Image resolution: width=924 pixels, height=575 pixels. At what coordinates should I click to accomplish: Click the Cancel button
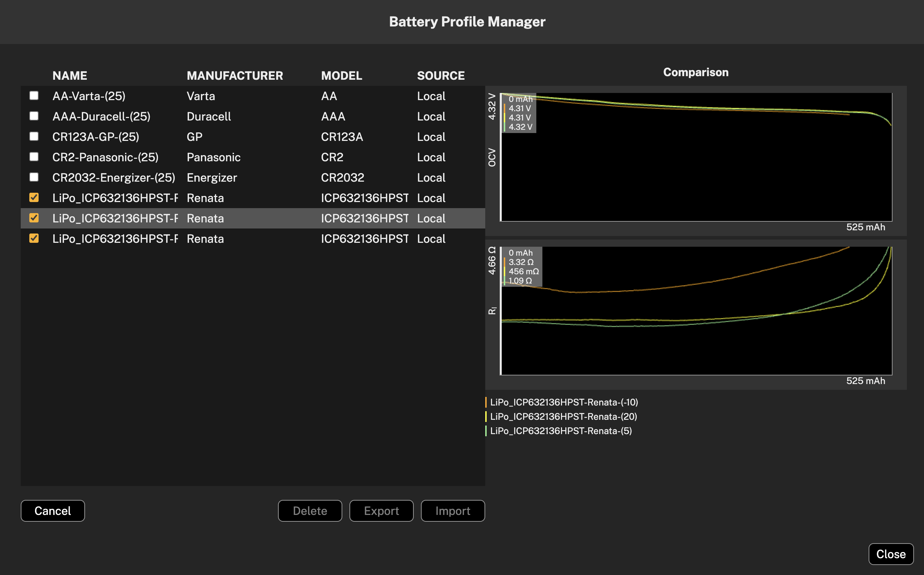pyautogui.click(x=53, y=511)
